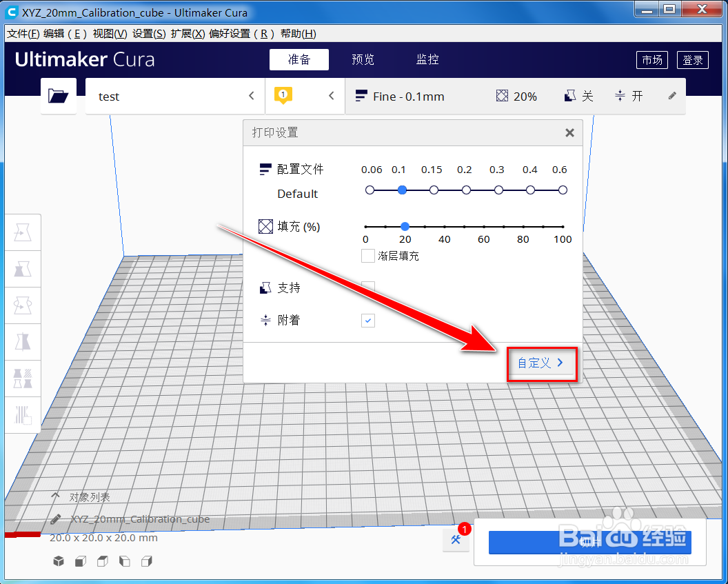Select the Mirror tool in left toolbar
728x584 pixels.
point(23,342)
